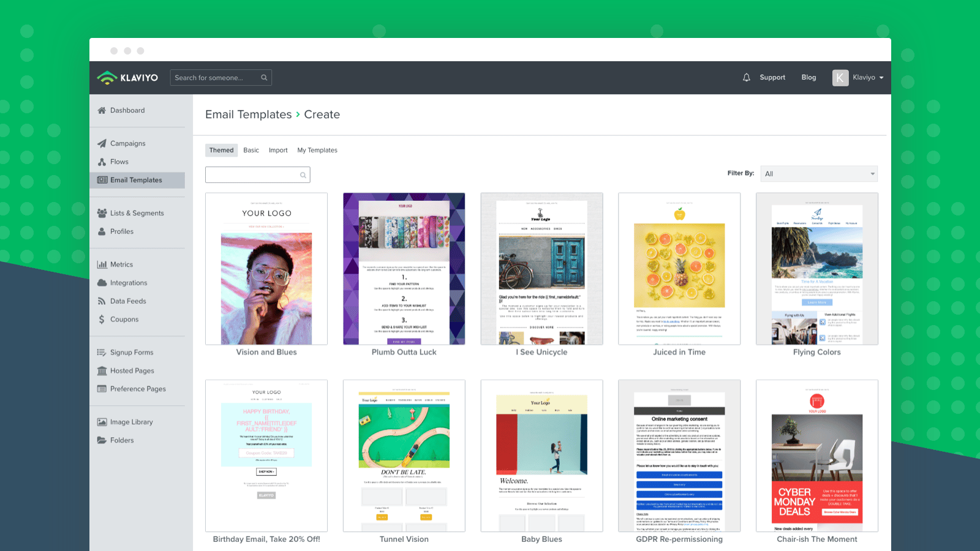Click the Email Templates breadcrumb link
Image resolution: width=980 pixels, height=551 pixels.
248,114
